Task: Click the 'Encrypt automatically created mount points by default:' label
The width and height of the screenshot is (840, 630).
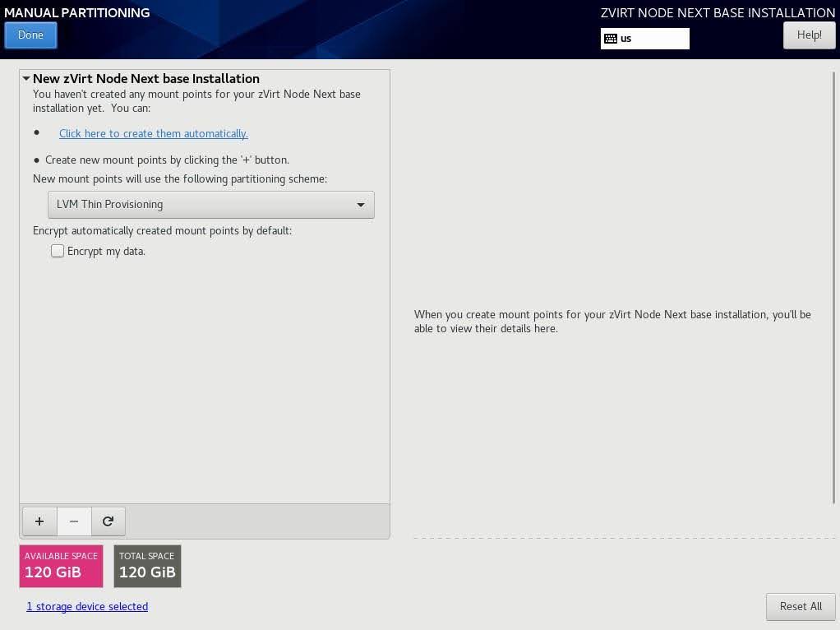Action: 162,230
